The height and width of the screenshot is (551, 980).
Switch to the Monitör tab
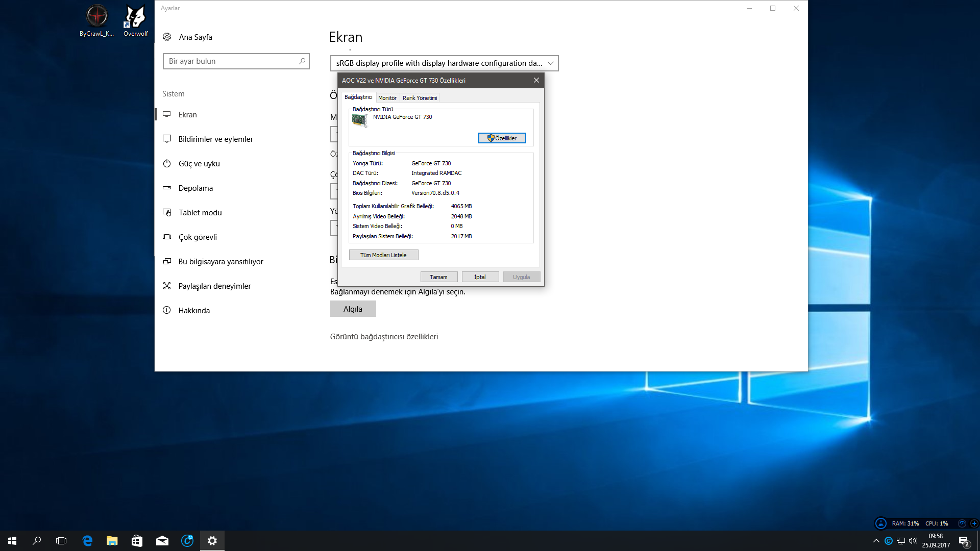387,98
